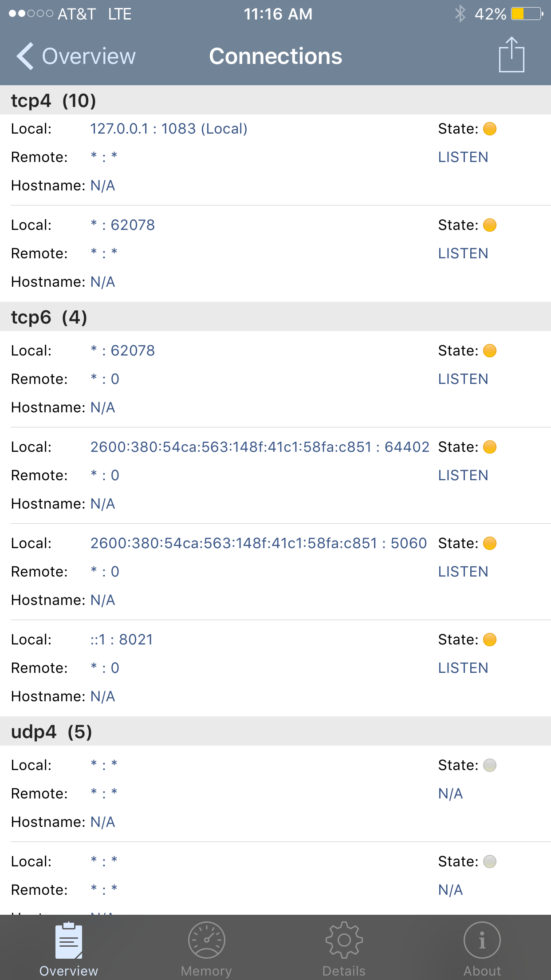Tap the battery indicator in the status bar
Screen dimensions: 551x980
click(x=527, y=14)
